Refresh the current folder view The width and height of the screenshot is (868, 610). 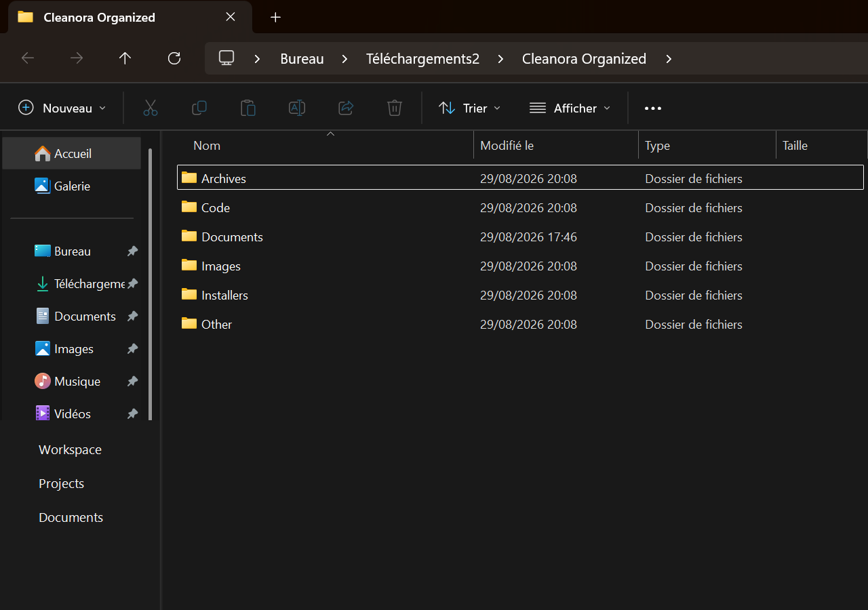click(x=174, y=58)
